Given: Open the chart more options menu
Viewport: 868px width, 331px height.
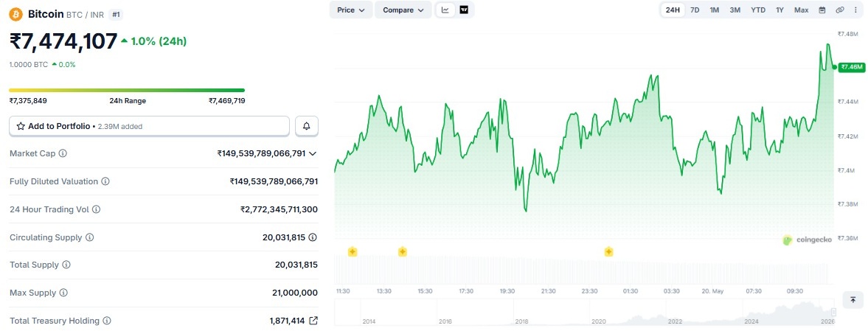Looking at the screenshot, I should pyautogui.click(x=855, y=10).
